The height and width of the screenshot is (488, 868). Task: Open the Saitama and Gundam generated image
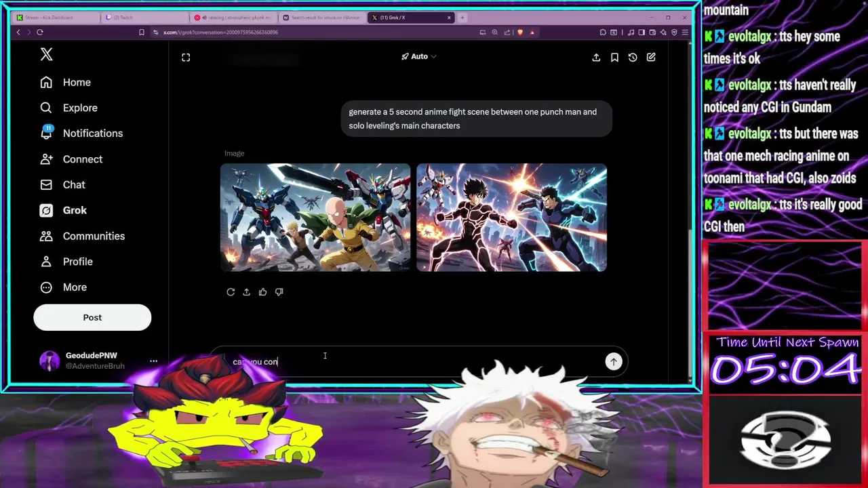315,218
